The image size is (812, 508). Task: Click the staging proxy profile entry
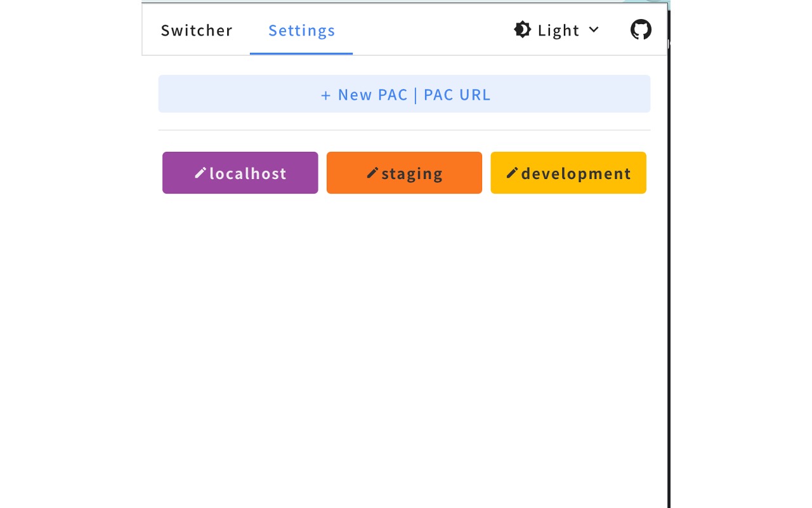click(x=404, y=172)
